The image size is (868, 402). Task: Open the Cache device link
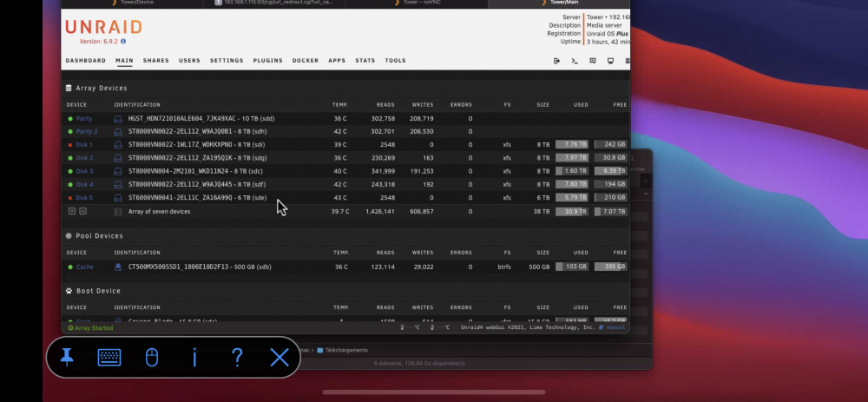[x=85, y=267]
